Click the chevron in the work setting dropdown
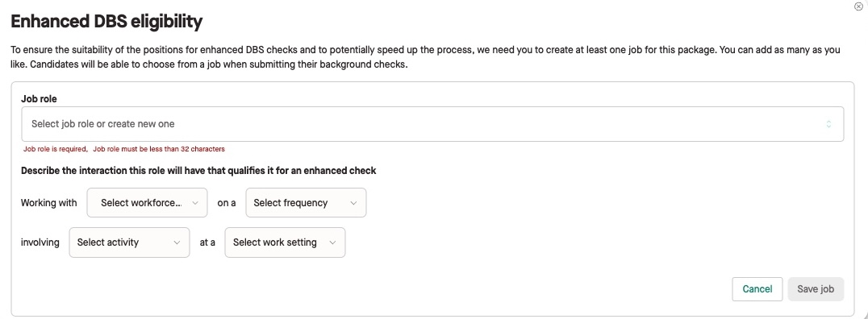 click(332, 242)
